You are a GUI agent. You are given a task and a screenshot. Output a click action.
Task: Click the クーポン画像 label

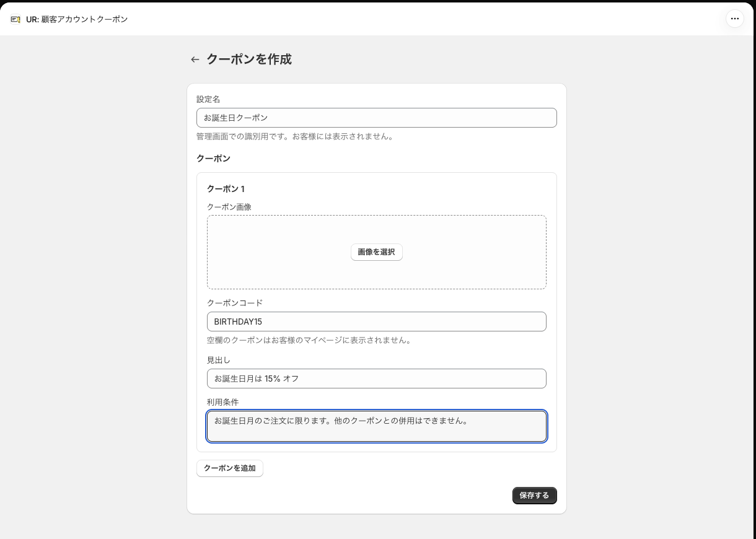[229, 207]
